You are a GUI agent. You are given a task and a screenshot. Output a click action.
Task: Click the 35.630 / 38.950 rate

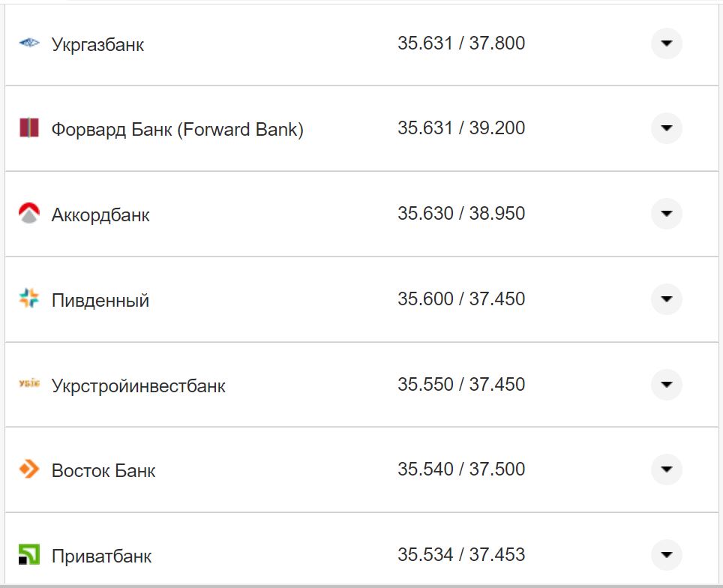[461, 214]
